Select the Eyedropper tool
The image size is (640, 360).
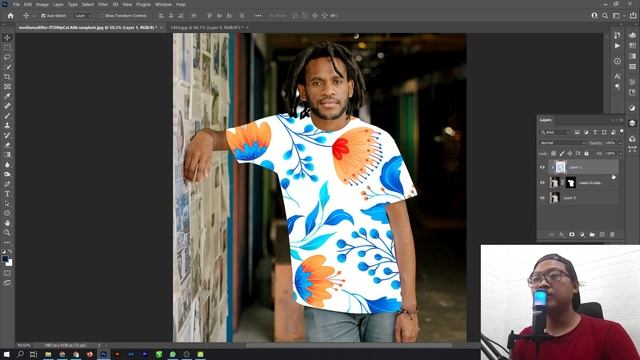[7, 96]
